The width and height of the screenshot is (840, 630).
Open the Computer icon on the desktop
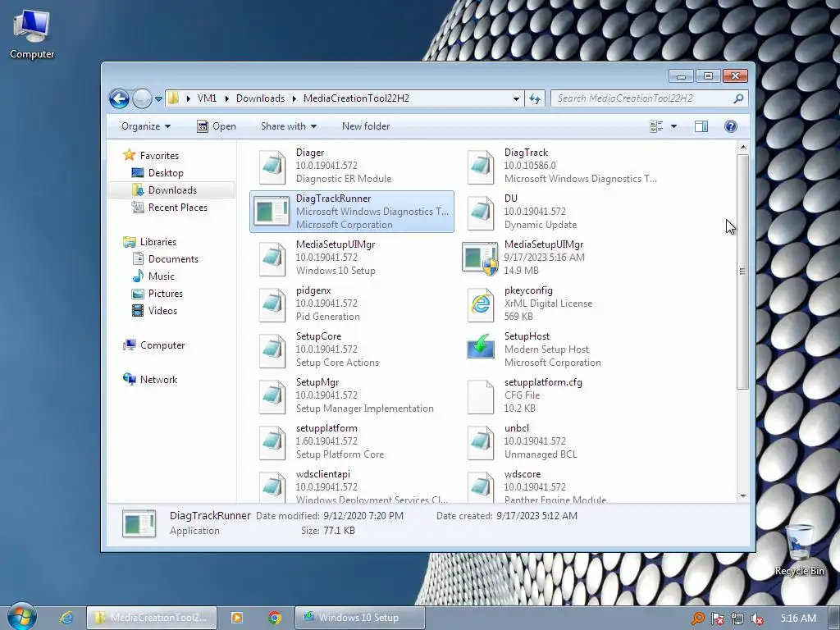click(32, 33)
